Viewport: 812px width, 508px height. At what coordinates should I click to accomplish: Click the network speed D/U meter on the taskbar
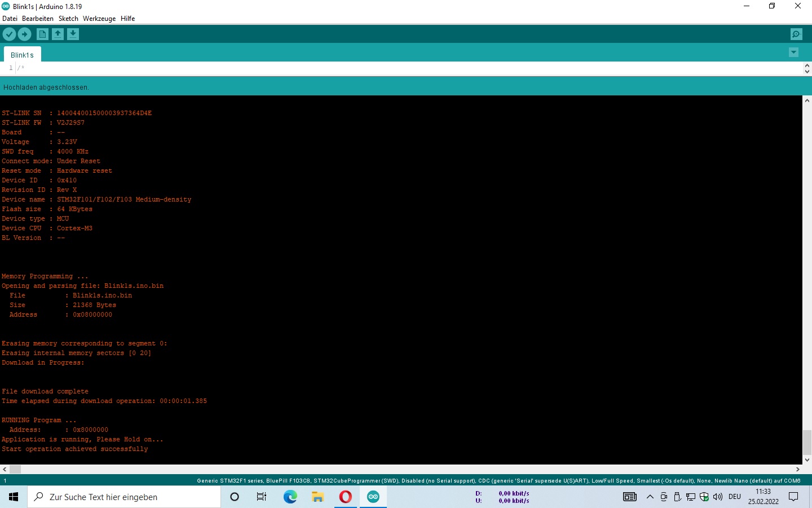coord(502,497)
